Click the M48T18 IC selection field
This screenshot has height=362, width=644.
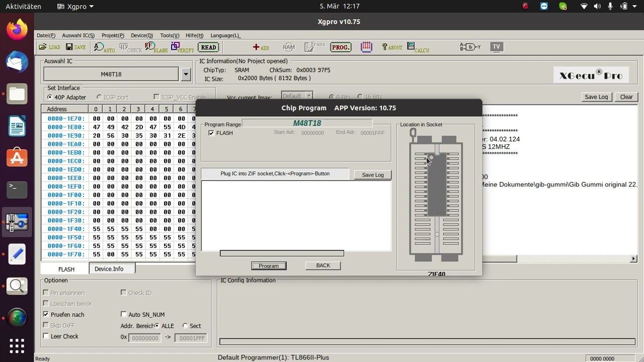coord(111,74)
